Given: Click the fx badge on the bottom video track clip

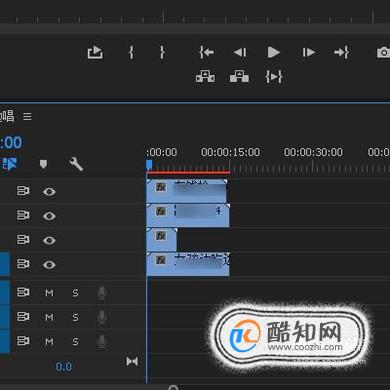Looking at the screenshot, I should pyautogui.click(x=161, y=260).
